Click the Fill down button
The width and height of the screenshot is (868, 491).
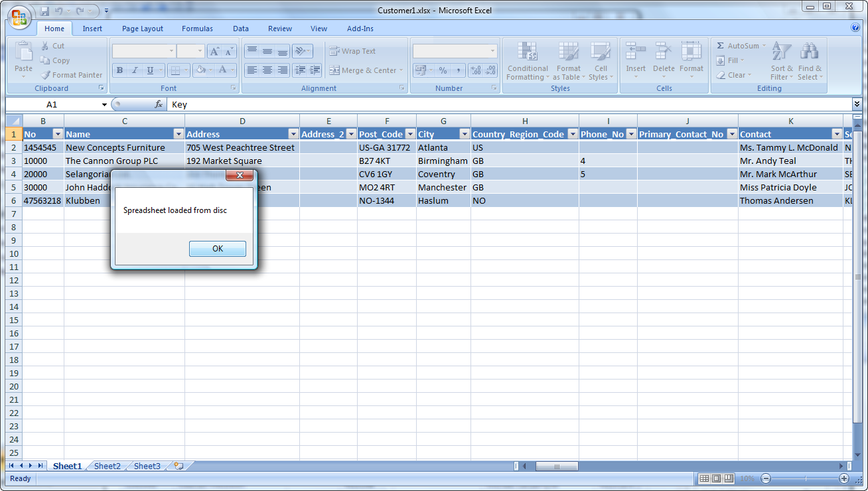tap(730, 60)
